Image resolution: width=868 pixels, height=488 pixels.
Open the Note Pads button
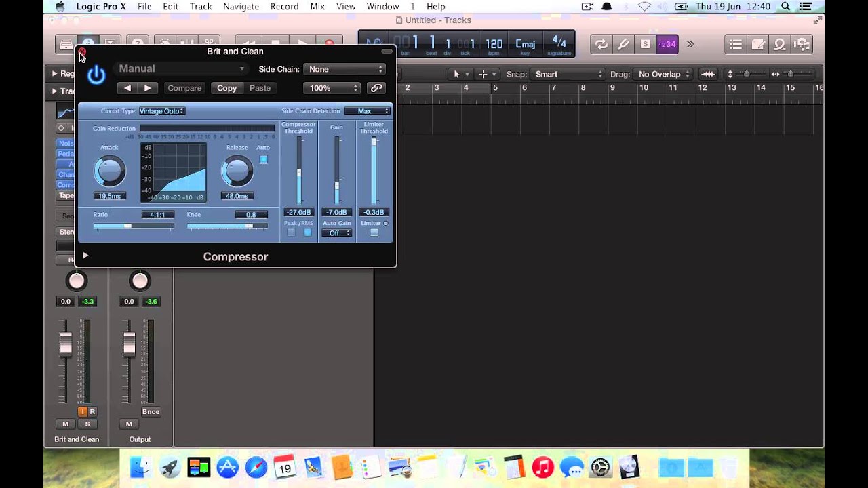(758, 45)
